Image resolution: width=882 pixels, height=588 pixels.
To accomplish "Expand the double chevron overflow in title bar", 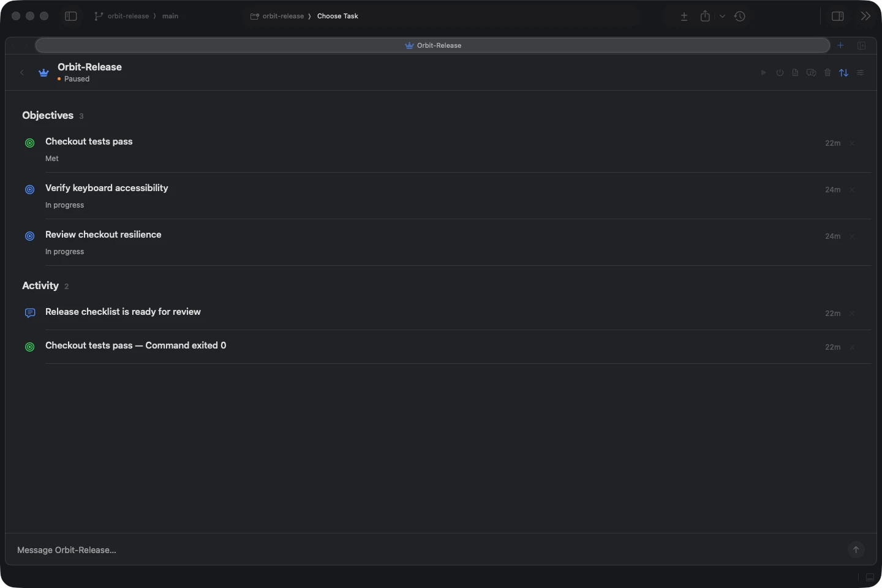I will click(865, 17).
